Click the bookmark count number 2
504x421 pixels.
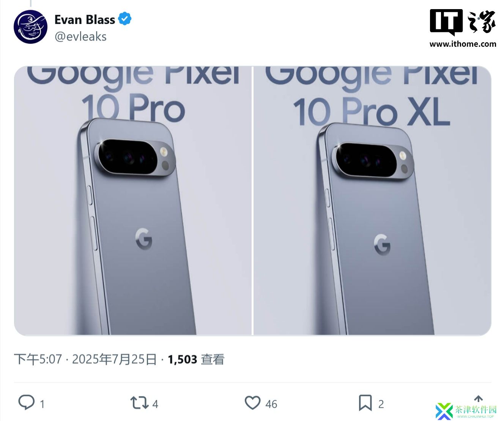381,404
